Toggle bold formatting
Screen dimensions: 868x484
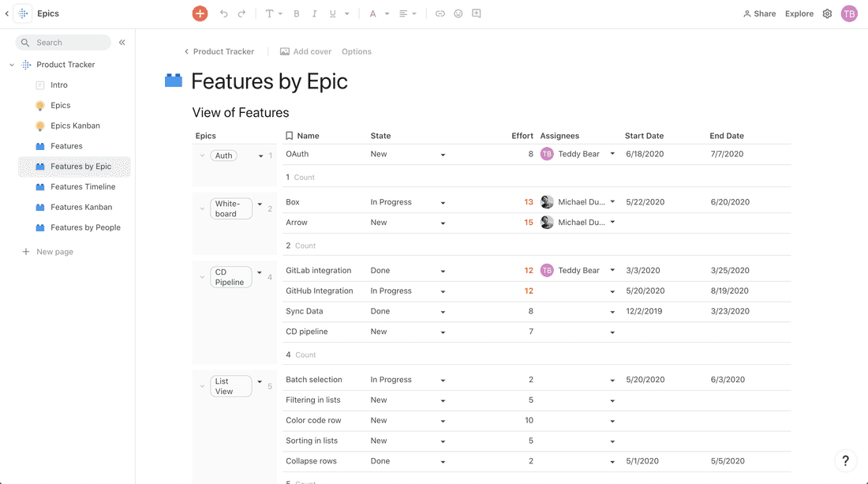(297, 13)
